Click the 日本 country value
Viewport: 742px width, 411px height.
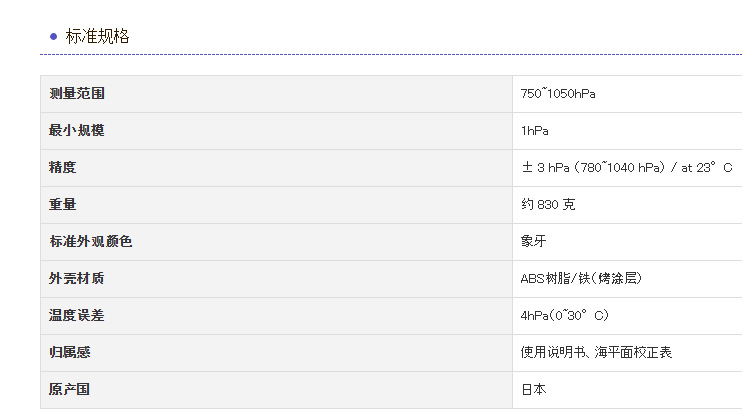tap(534, 390)
